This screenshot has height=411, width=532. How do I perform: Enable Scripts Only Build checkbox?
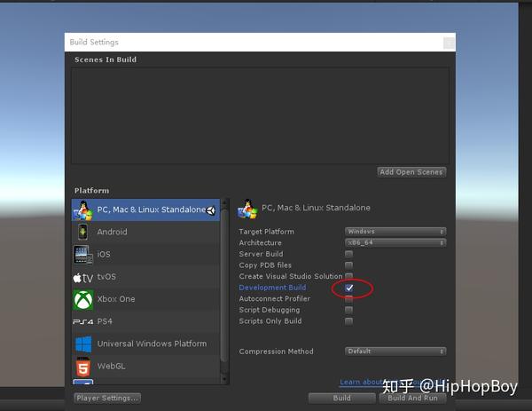pyautogui.click(x=348, y=321)
